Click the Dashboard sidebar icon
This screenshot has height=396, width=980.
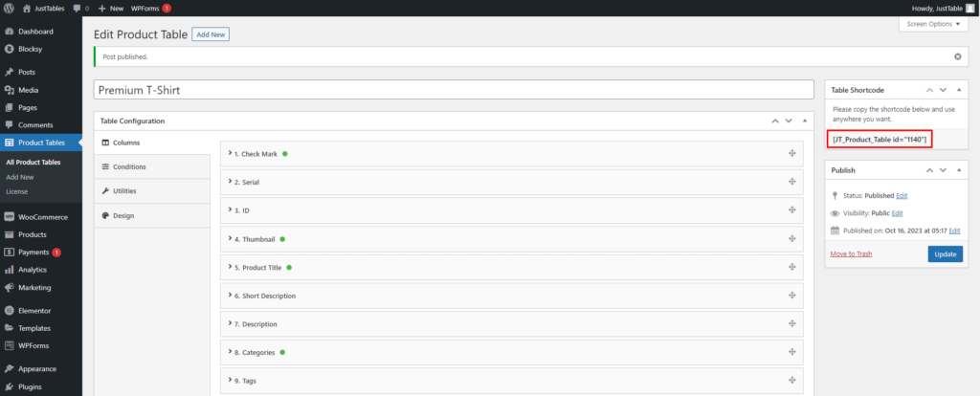9,32
